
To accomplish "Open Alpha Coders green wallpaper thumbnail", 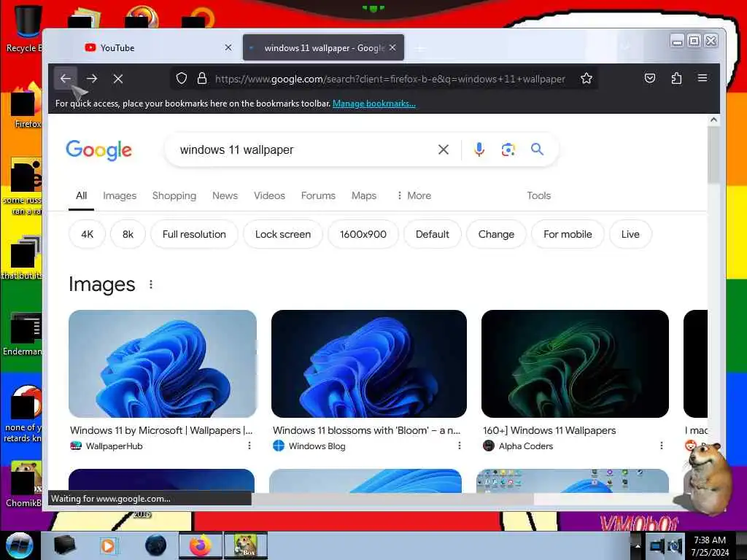I will tap(575, 364).
